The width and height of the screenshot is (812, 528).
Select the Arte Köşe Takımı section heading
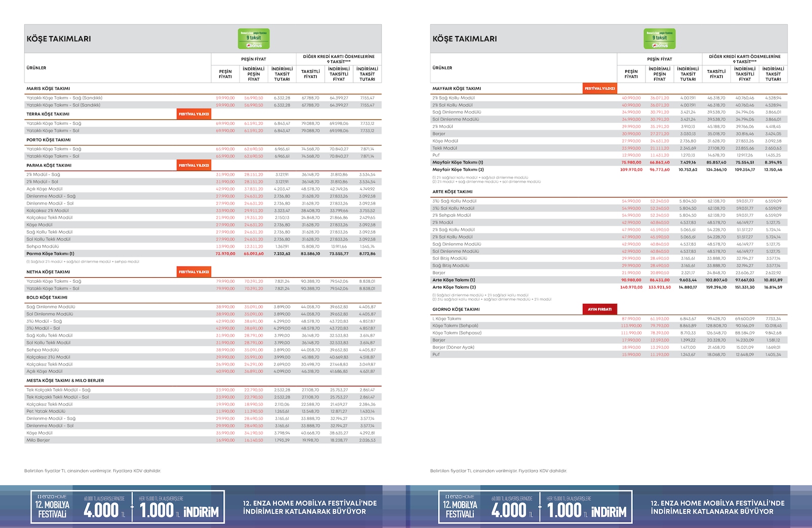453,192
